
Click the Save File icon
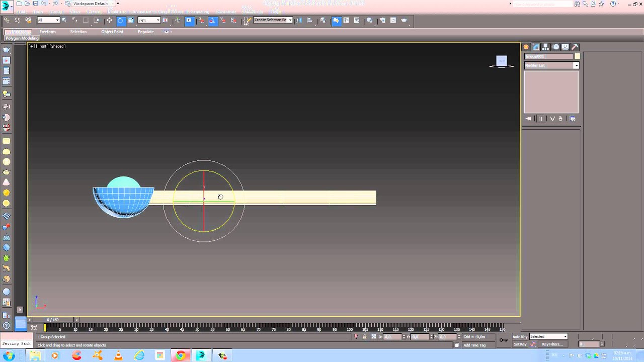point(35,4)
